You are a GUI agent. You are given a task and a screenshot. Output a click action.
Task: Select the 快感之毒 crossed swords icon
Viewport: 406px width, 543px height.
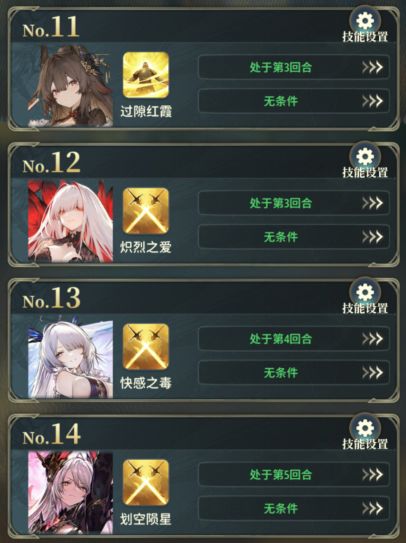(146, 346)
